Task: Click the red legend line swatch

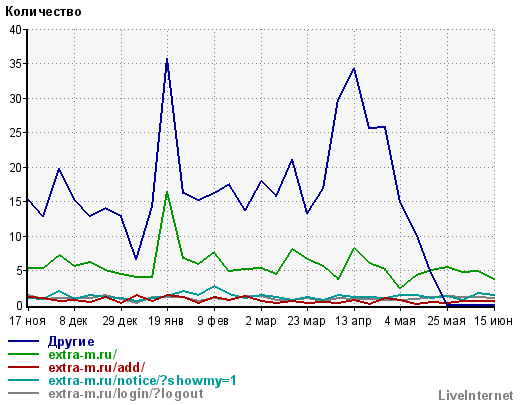Action: (x=23, y=367)
